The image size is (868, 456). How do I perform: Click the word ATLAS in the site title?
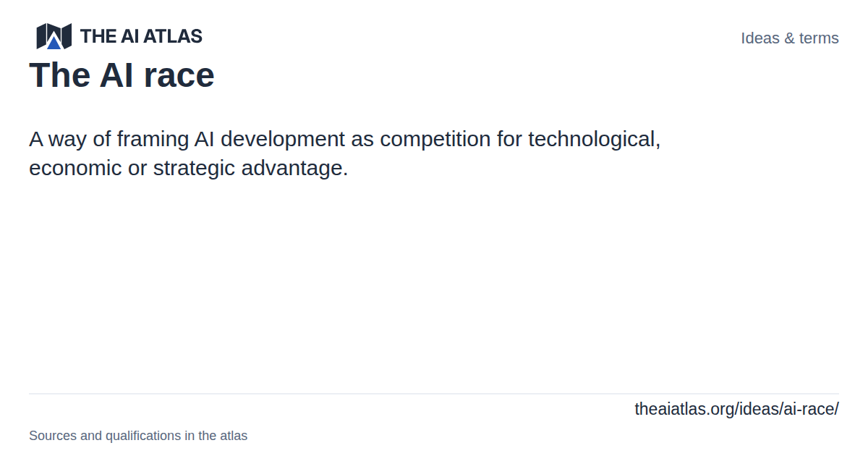click(x=172, y=36)
